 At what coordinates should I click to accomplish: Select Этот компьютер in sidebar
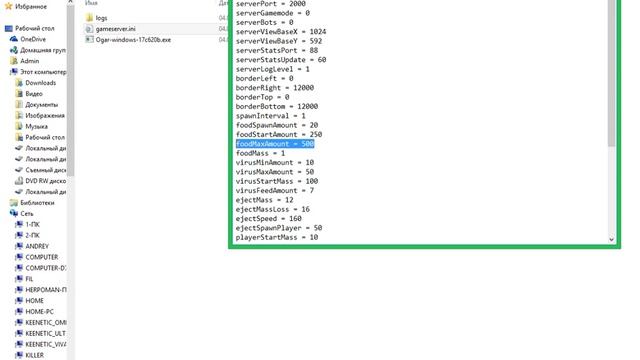38,72
